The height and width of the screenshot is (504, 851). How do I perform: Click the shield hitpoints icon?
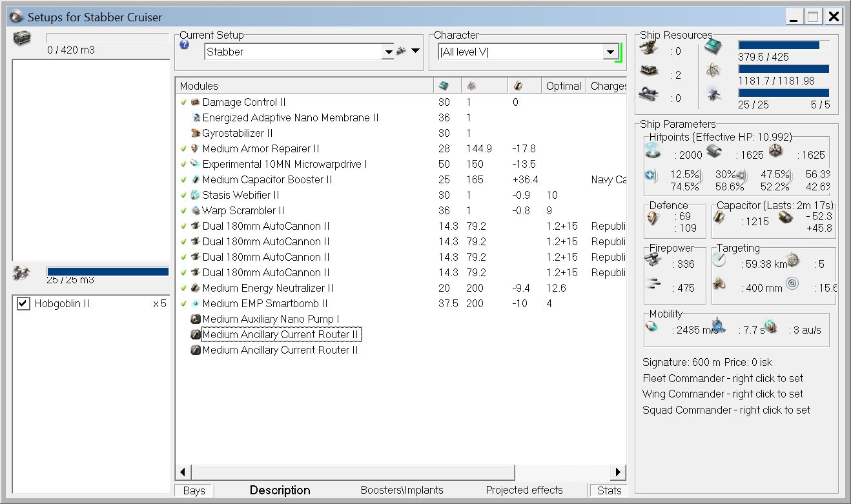[653, 152]
